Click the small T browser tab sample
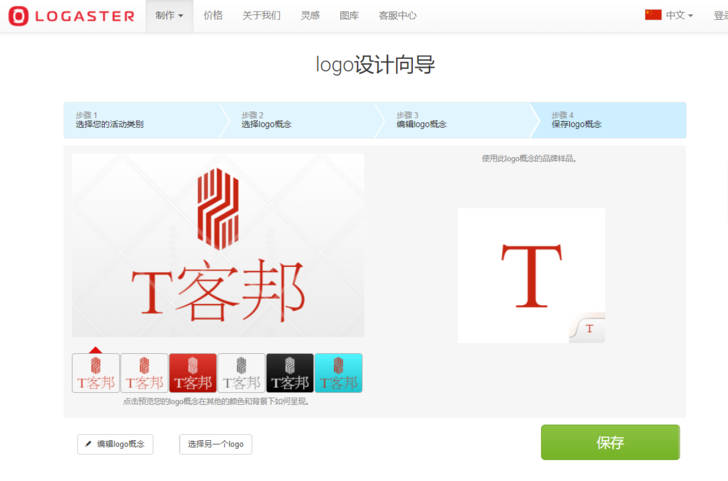Image resolution: width=728 pixels, height=481 pixels. click(588, 329)
